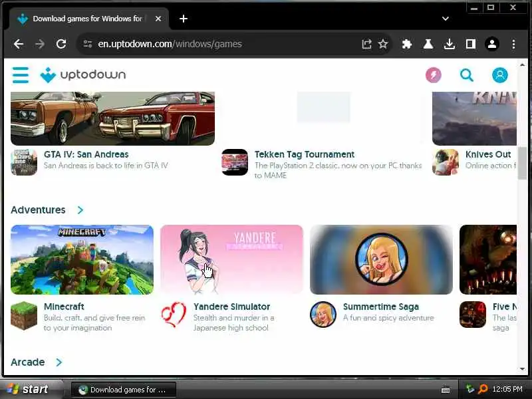This screenshot has height=399, width=532.
Task: Reload the page
Action: pyautogui.click(x=61, y=44)
